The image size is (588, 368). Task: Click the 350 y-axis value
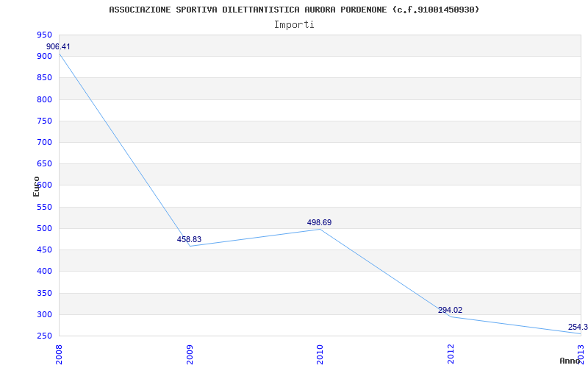(x=44, y=293)
